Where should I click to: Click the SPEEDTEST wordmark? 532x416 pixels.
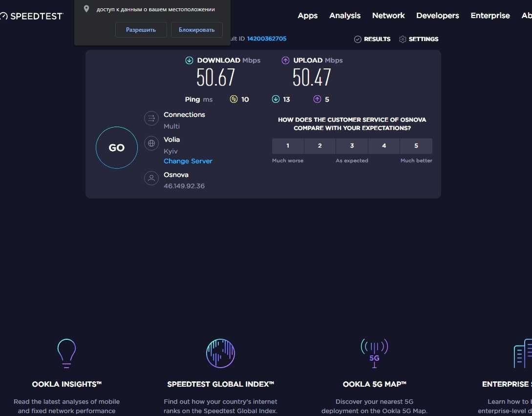(37, 16)
